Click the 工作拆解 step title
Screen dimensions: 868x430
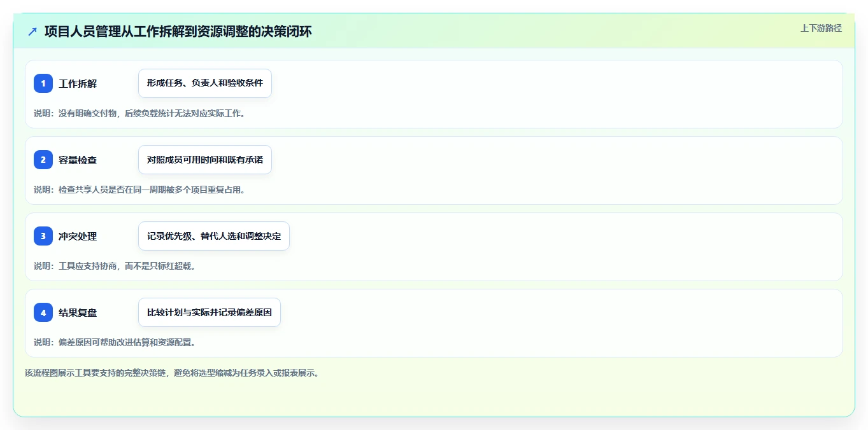(78, 84)
